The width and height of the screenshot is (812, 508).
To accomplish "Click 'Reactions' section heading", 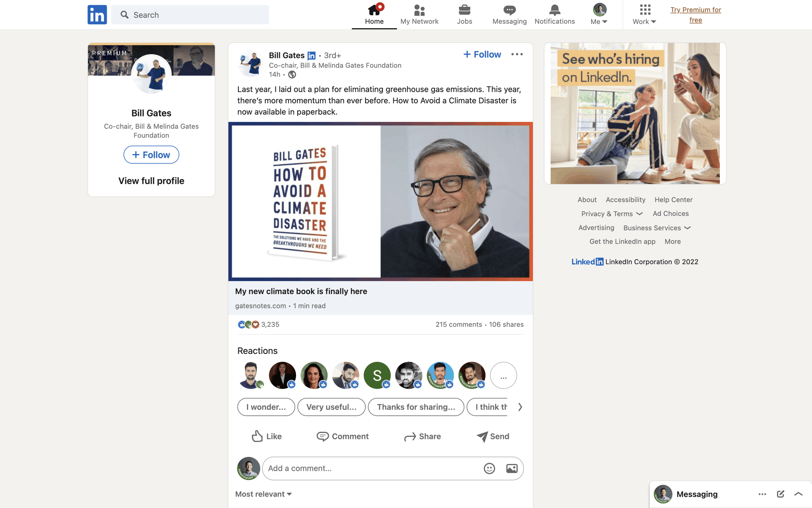I will pos(257,351).
